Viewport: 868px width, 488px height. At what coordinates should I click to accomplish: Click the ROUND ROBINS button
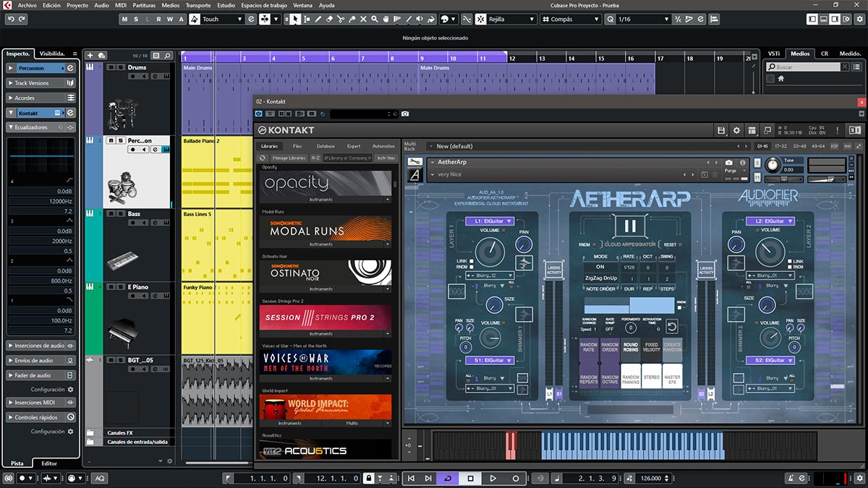631,350
